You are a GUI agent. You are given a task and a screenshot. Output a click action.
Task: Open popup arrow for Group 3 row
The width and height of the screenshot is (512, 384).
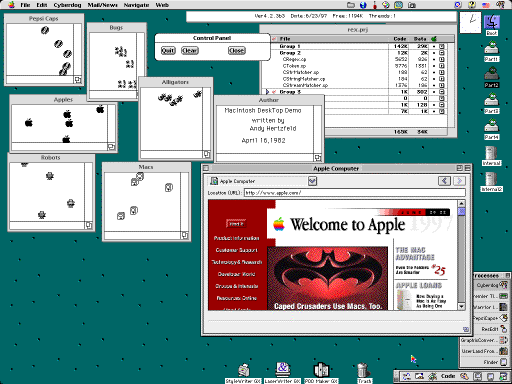tap(442, 92)
